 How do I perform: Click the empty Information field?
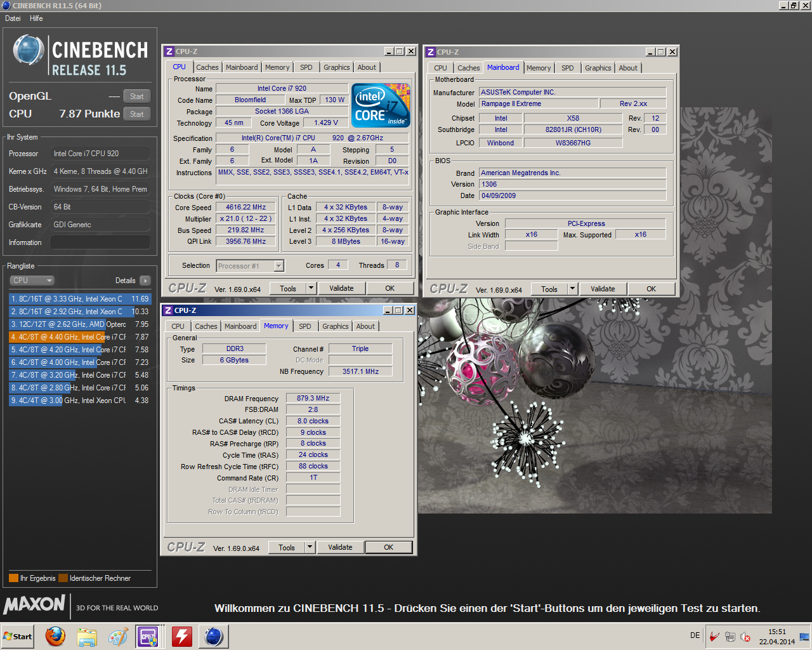pos(100,242)
